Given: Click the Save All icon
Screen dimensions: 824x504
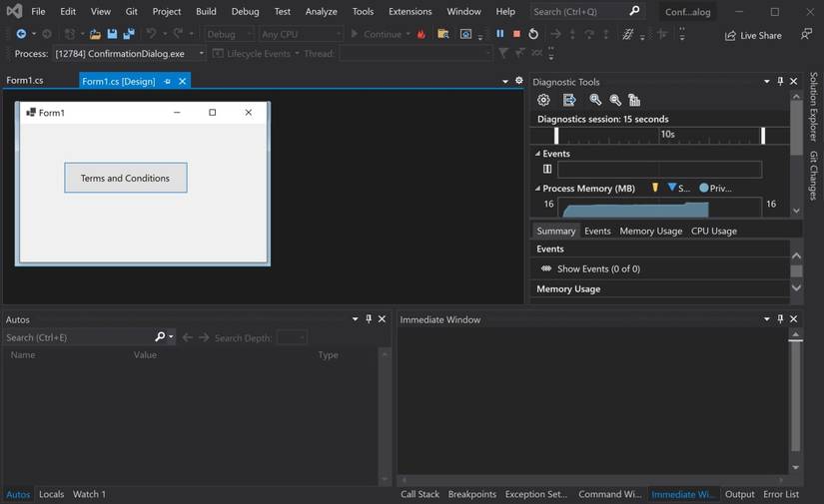Looking at the screenshot, I should [129, 34].
